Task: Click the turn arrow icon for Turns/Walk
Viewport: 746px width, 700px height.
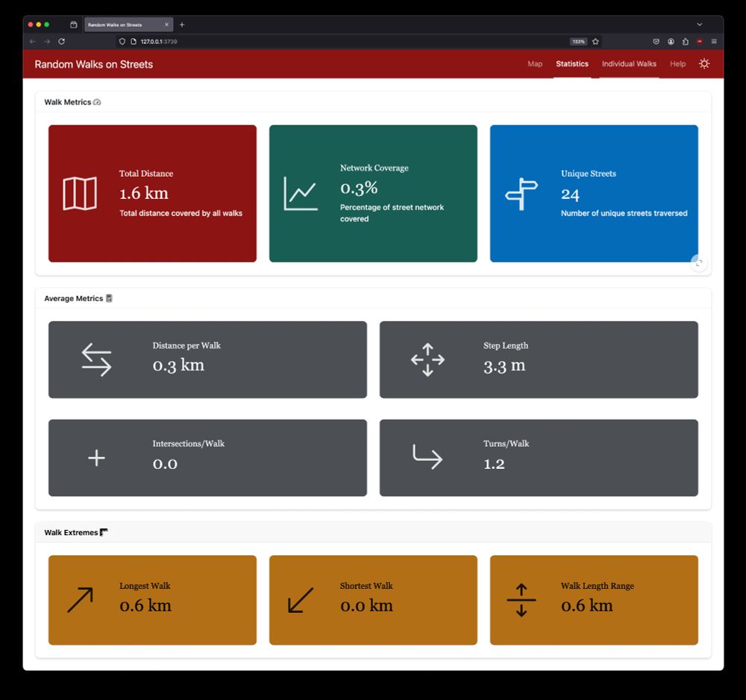Action: [427, 457]
